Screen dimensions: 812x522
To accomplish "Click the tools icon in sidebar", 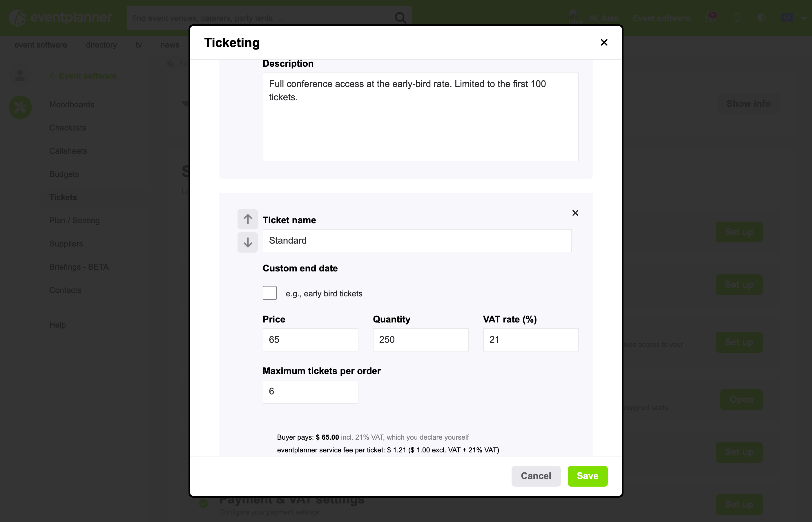I will coord(20,107).
